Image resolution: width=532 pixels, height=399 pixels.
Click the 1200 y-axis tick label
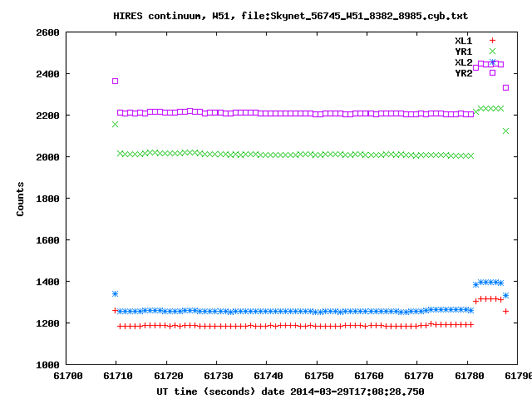click(48, 323)
